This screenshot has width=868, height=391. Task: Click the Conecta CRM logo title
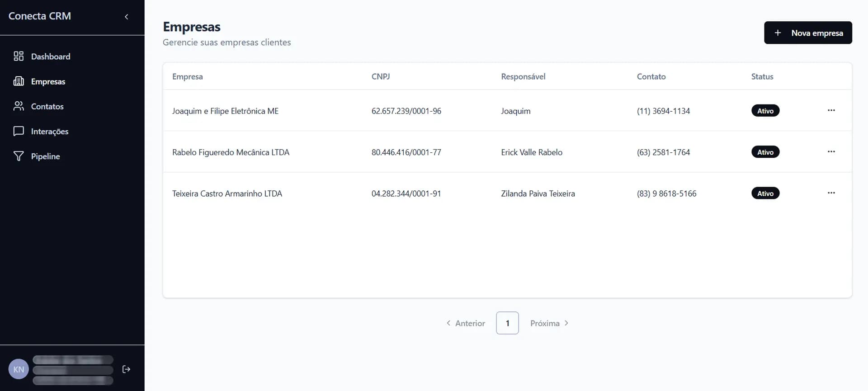tap(40, 16)
